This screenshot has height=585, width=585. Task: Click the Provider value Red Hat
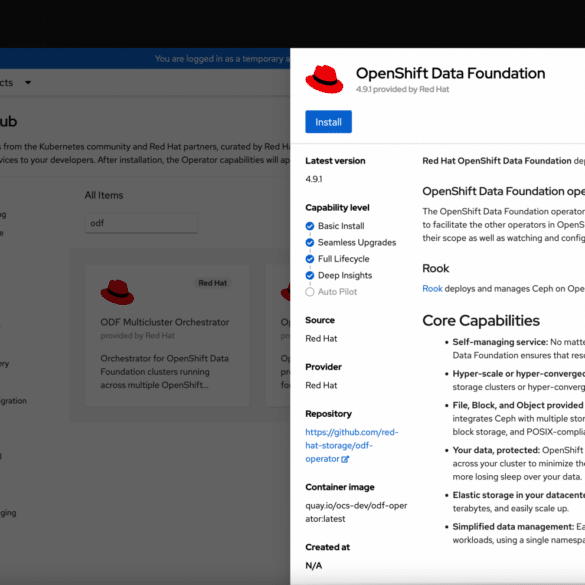[321, 385]
